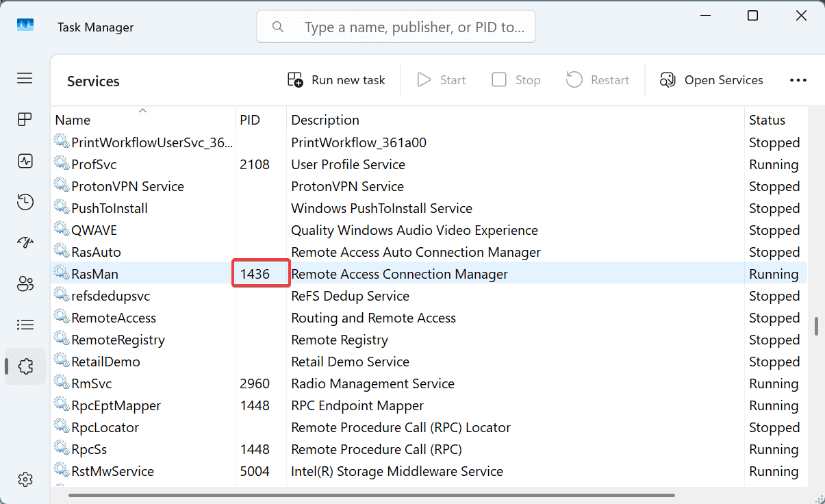Click Quality Windows Audio Video Experience text
The height and width of the screenshot is (504, 825).
414,230
